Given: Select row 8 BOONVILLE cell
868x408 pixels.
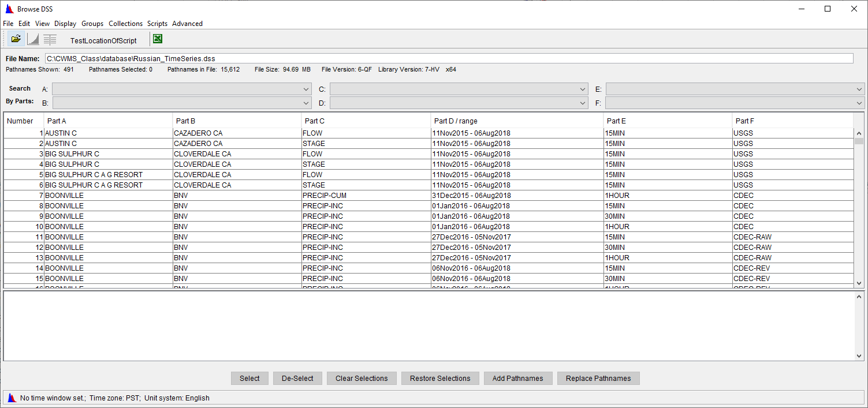Looking at the screenshot, I should pyautogui.click(x=108, y=206).
